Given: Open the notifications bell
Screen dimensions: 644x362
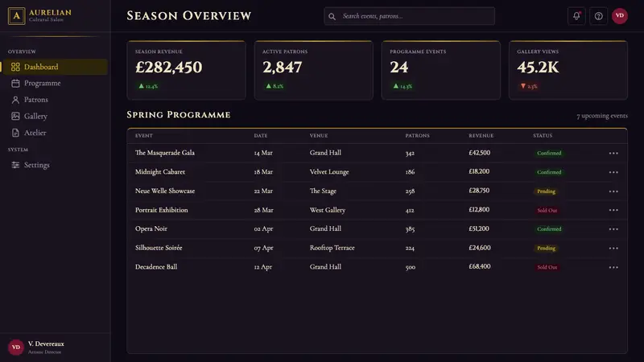Looking at the screenshot, I should click(x=576, y=16).
